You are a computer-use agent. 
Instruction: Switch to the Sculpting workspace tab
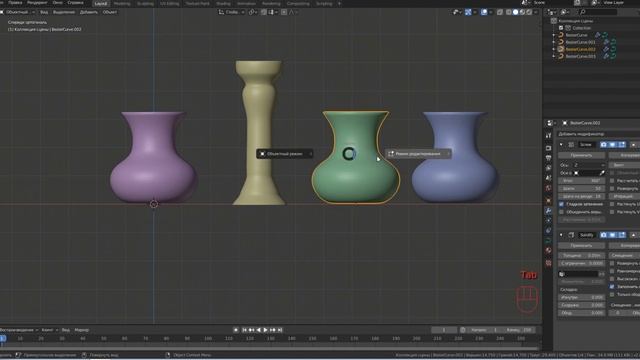145,4
